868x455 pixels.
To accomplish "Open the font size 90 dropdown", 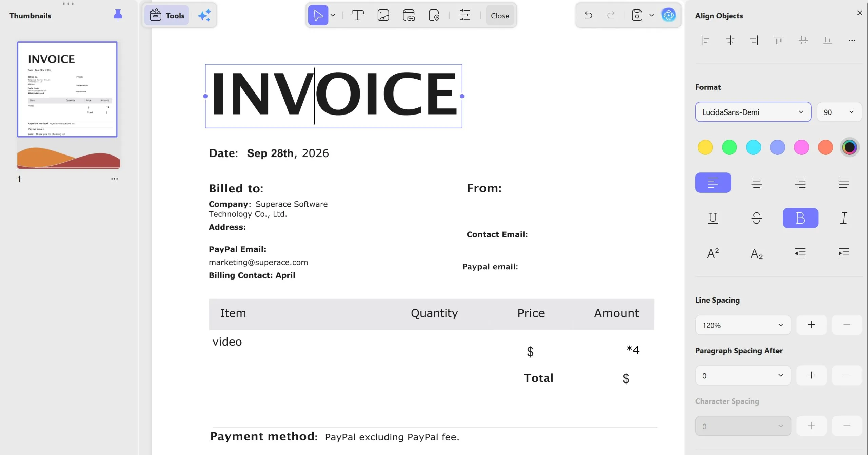I will click(839, 112).
